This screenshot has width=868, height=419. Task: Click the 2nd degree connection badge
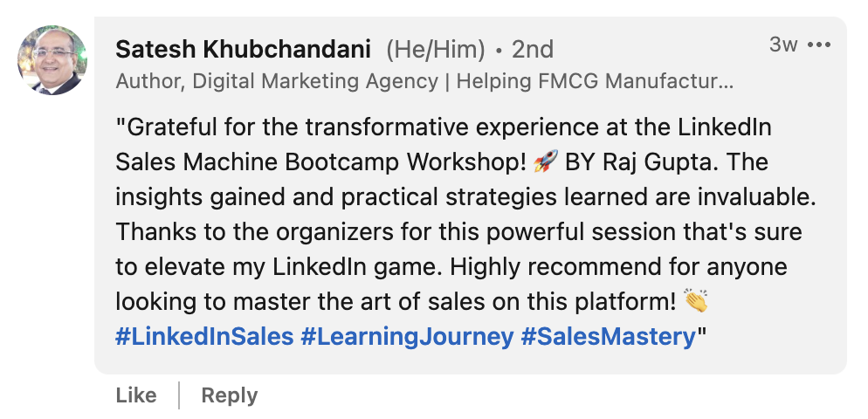point(533,50)
